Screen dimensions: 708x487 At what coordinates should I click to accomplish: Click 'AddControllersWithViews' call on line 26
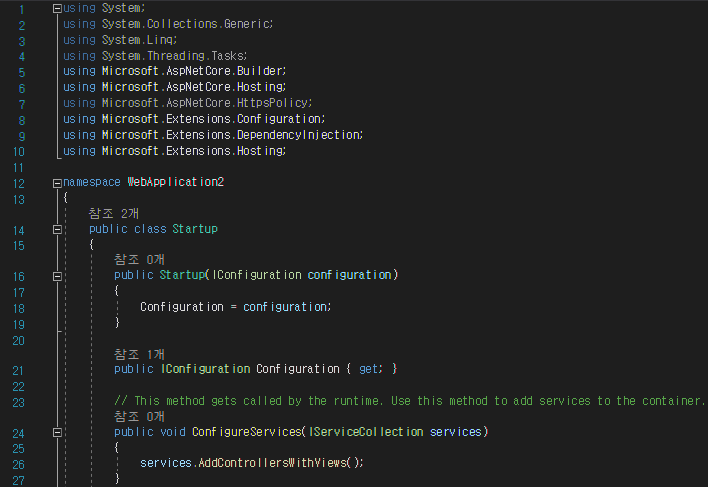point(273,463)
